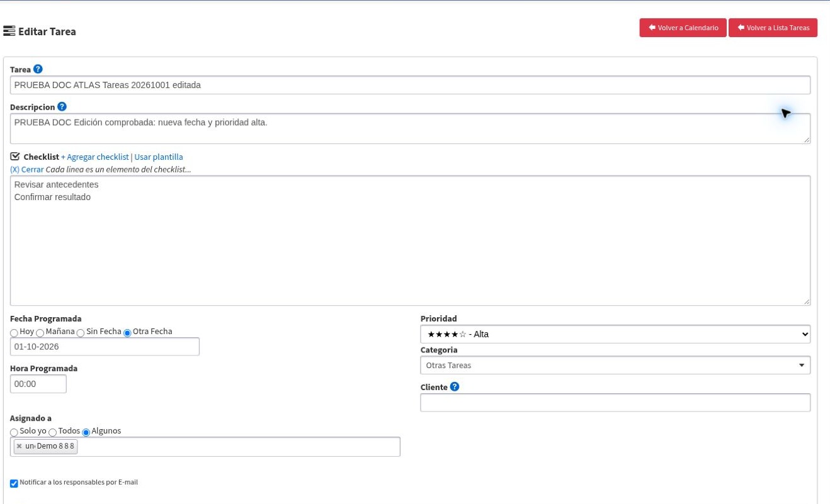Screen dimensions: 830x504
Task: Click the Asignado a multi-select box
Action: point(205,447)
